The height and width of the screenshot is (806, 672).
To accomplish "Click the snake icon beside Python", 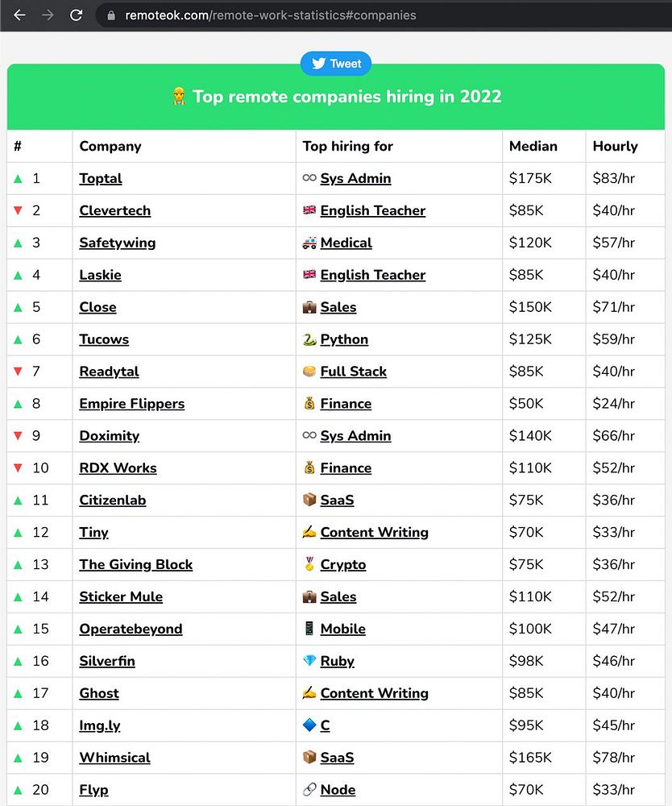I will (x=309, y=339).
